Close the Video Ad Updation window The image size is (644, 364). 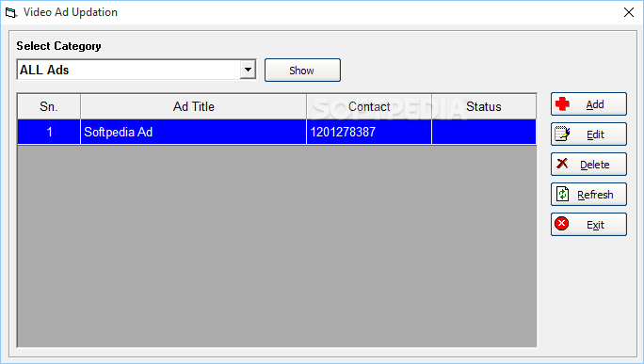629,12
